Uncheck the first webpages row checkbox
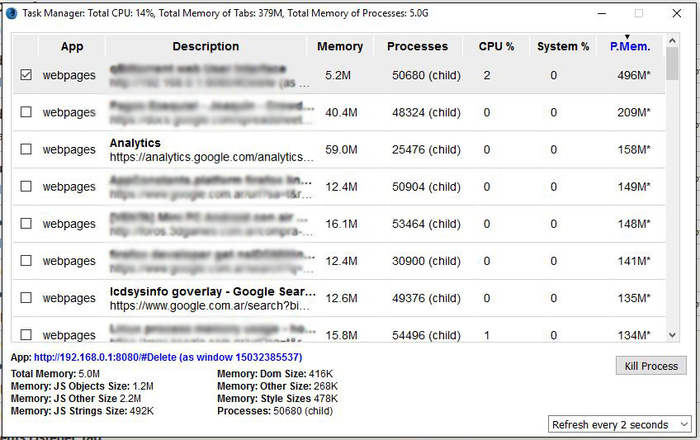 tap(26, 75)
